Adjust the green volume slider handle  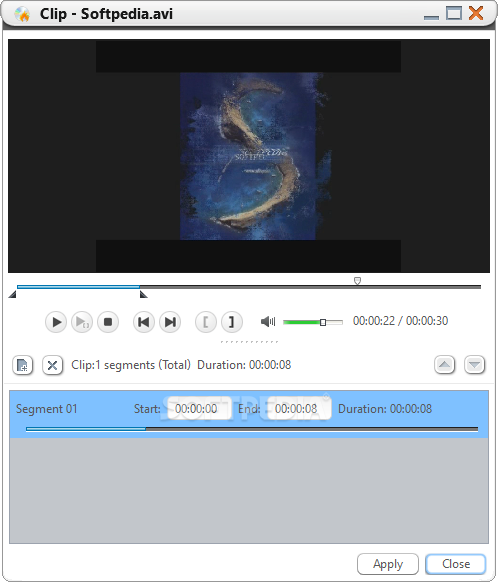coord(323,322)
